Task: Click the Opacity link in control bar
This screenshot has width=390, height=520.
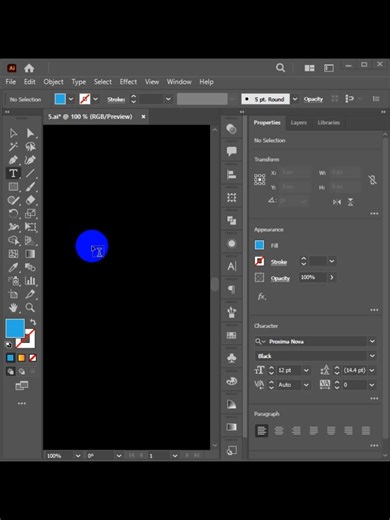Action: click(313, 99)
